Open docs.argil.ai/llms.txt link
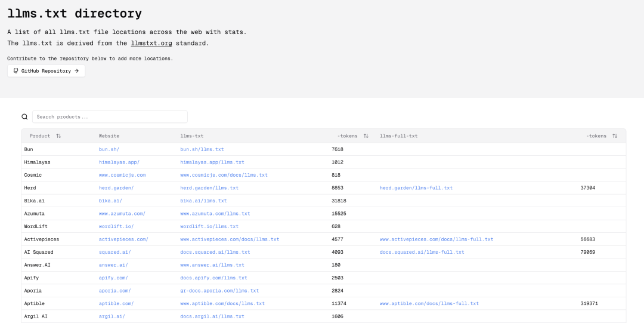644x323 pixels. (212, 316)
